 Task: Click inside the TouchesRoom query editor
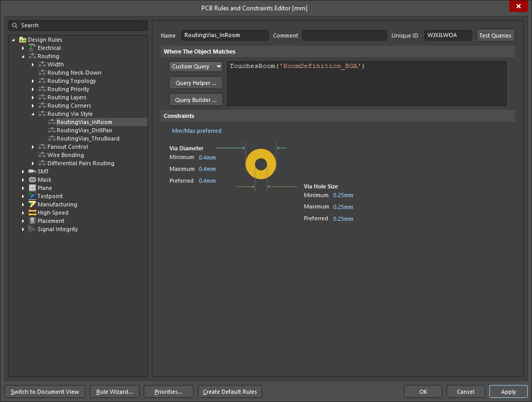point(367,83)
